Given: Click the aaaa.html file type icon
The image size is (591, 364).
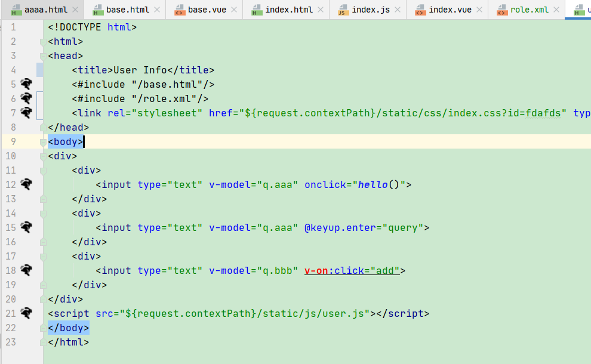Looking at the screenshot, I should (x=16, y=10).
